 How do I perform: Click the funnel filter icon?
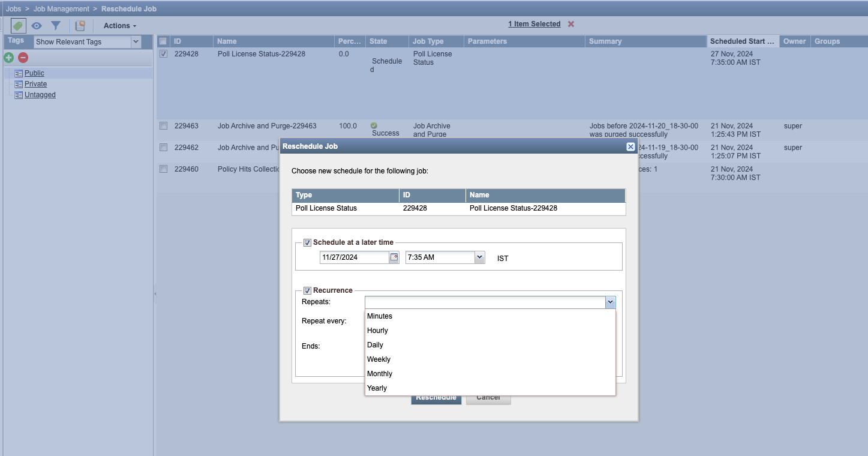click(x=55, y=26)
